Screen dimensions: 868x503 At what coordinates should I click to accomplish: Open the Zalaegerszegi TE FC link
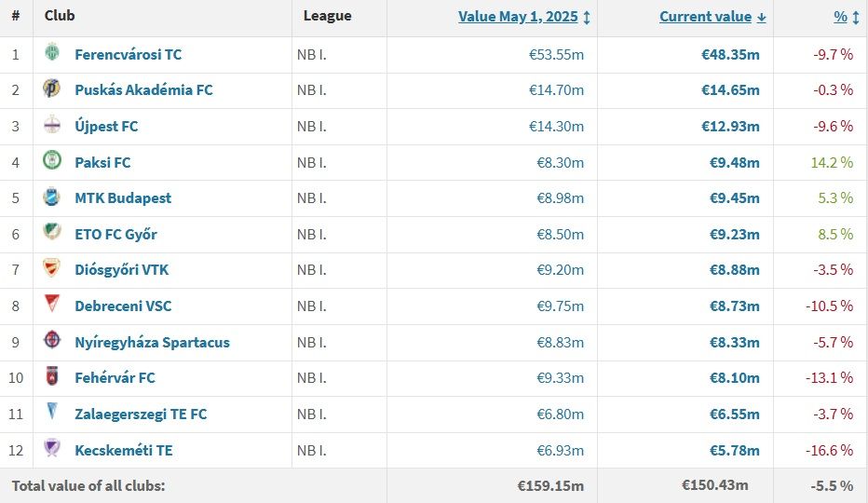pyautogui.click(x=141, y=415)
